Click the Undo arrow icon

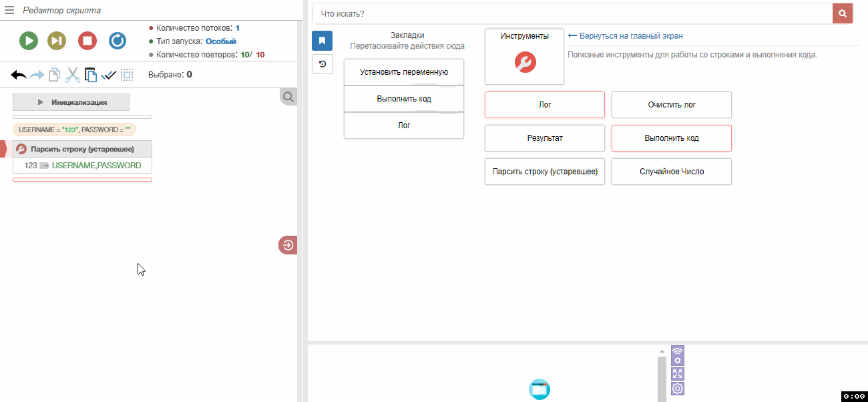pos(19,75)
